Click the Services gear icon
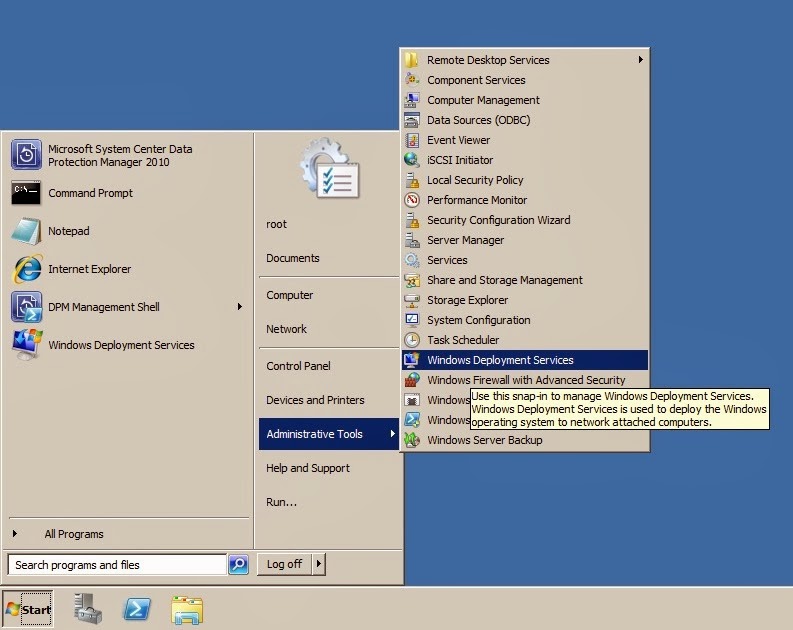 point(412,260)
